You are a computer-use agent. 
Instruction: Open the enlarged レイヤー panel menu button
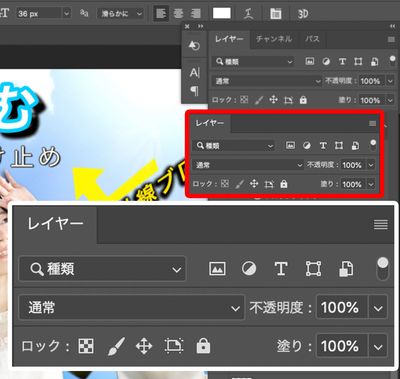coord(381,225)
